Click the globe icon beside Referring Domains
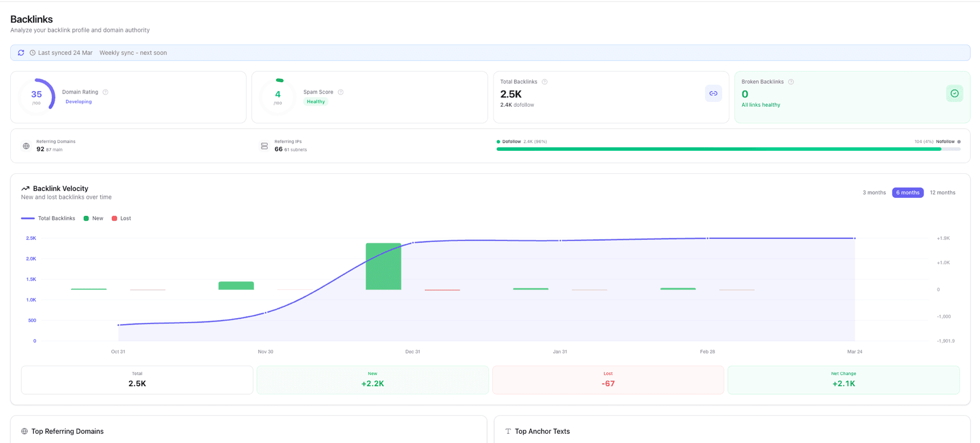This screenshot has height=443, width=980. [26, 145]
